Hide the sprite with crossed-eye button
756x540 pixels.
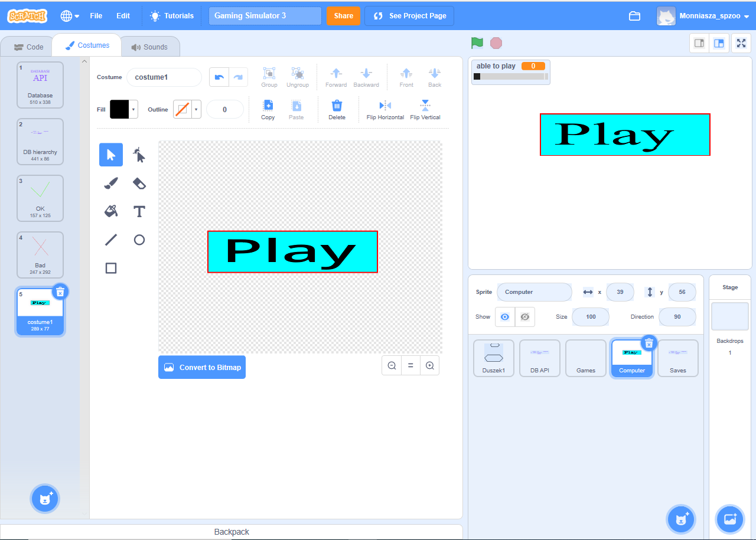point(524,317)
